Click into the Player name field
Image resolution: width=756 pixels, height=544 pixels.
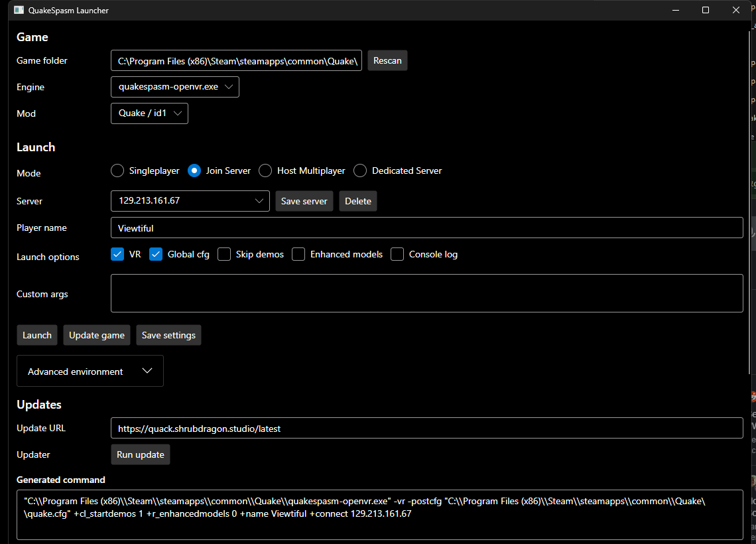[426, 228]
